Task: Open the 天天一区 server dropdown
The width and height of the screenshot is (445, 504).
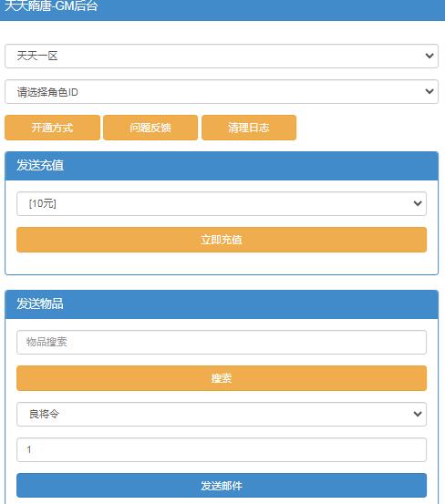Action: [x=222, y=56]
